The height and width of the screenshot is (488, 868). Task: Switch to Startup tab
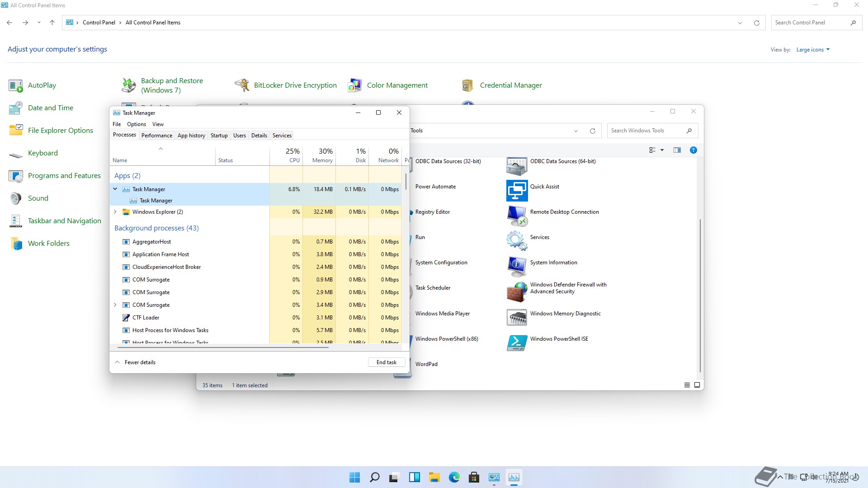219,136
